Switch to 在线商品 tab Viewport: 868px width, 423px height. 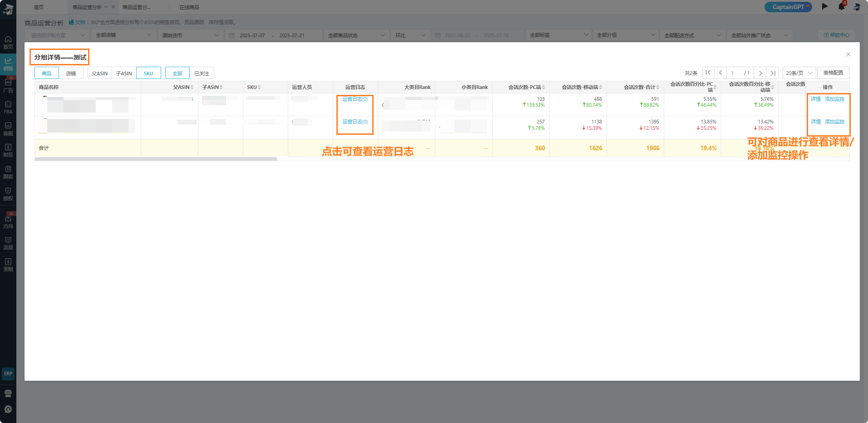(x=189, y=7)
